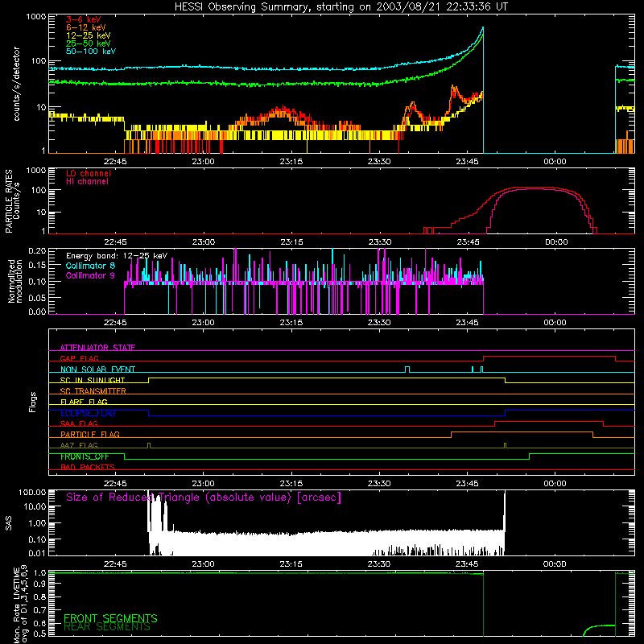Select the orange 6-12 keV legend label

pyautogui.click(x=86, y=27)
